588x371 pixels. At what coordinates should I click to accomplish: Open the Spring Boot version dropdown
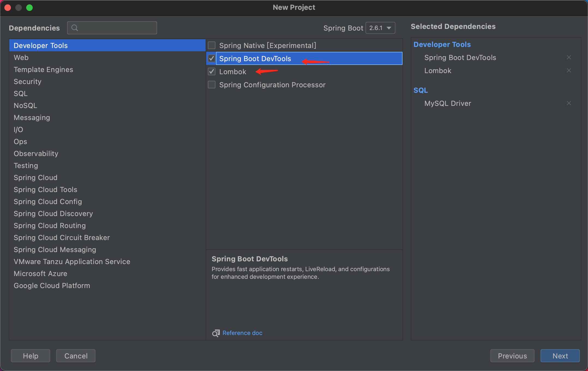(380, 28)
